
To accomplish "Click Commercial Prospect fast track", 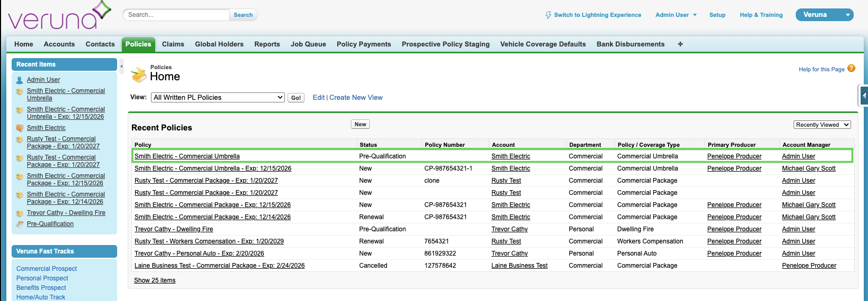I will pyautogui.click(x=46, y=269).
